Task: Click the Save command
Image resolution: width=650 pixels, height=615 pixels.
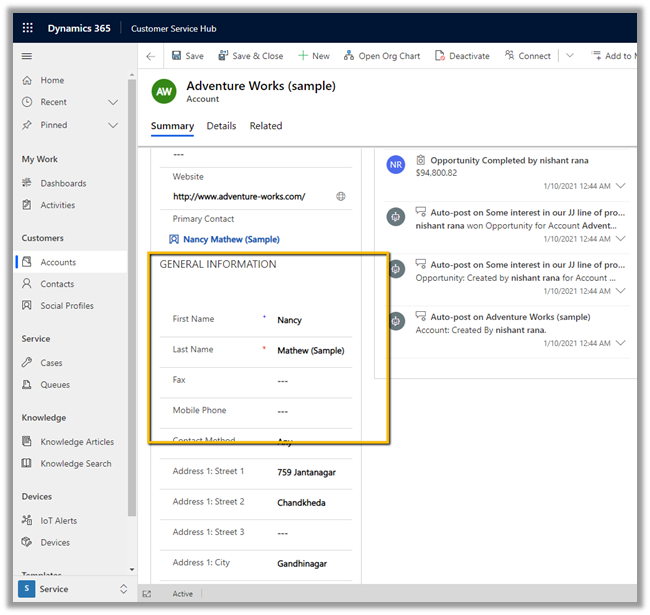Action: [x=187, y=57]
